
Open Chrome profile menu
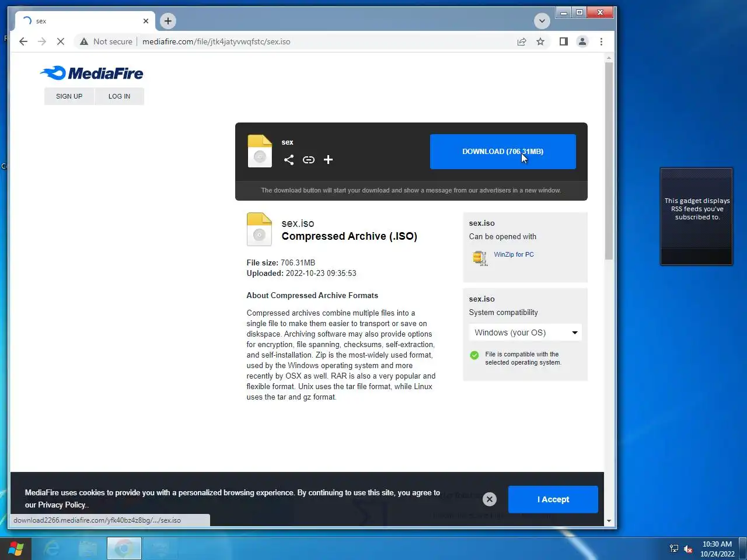pyautogui.click(x=582, y=41)
